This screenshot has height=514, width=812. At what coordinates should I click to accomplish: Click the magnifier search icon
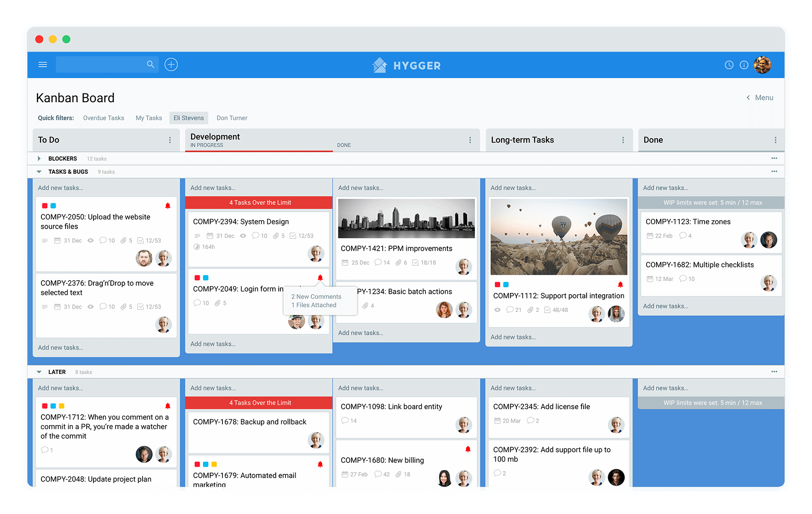(151, 64)
